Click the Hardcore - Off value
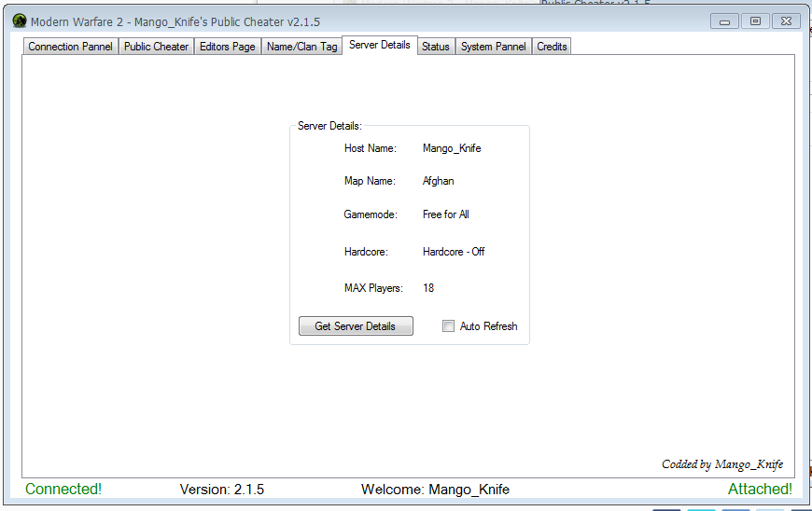 [x=454, y=252]
